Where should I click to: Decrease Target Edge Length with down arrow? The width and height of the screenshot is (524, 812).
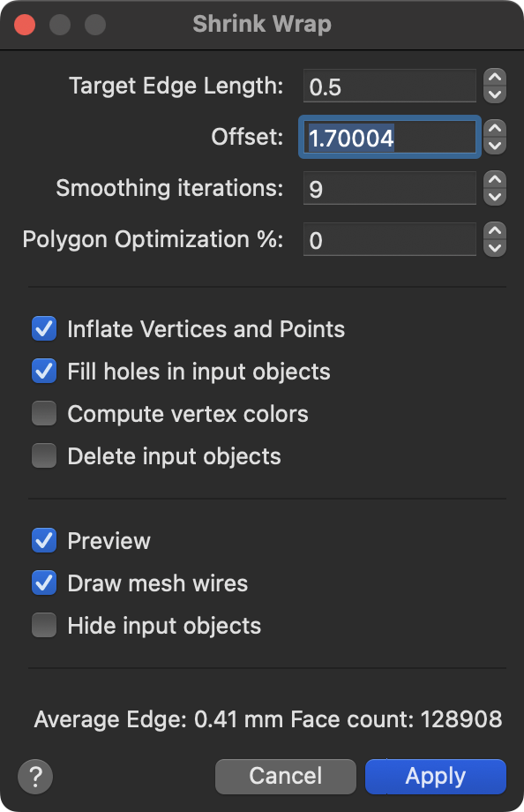click(x=495, y=94)
